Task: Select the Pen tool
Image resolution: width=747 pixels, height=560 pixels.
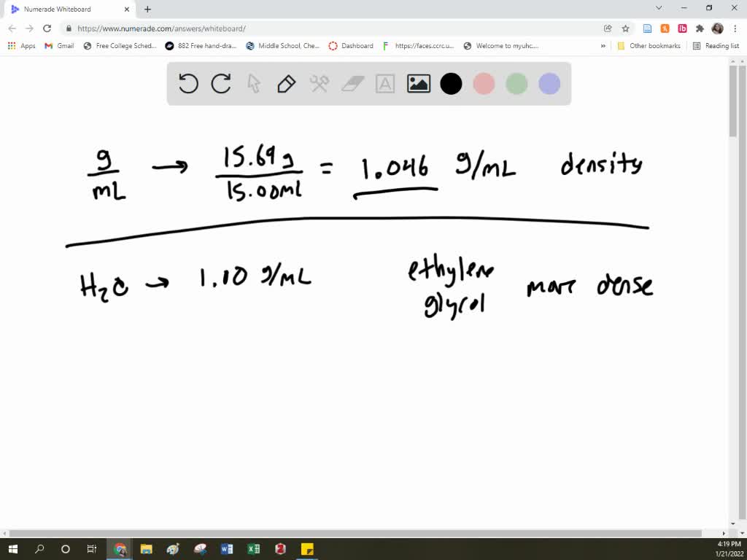Action: (x=286, y=83)
